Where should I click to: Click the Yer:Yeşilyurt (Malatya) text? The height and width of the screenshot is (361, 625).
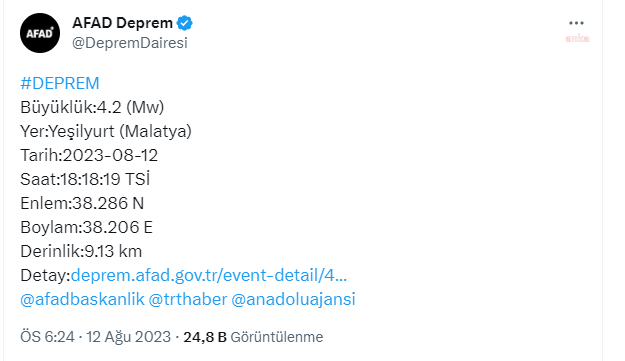pyautogui.click(x=106, y=131)
